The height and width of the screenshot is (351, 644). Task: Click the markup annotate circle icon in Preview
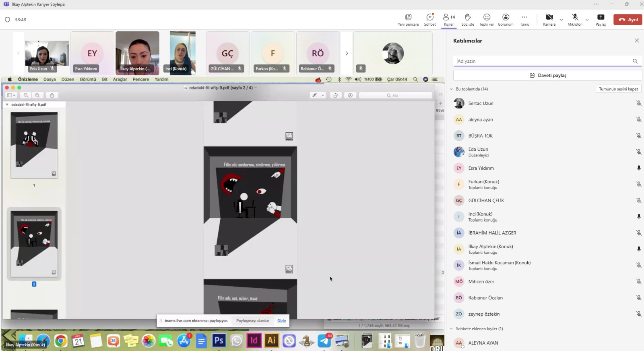click(350, 95)
